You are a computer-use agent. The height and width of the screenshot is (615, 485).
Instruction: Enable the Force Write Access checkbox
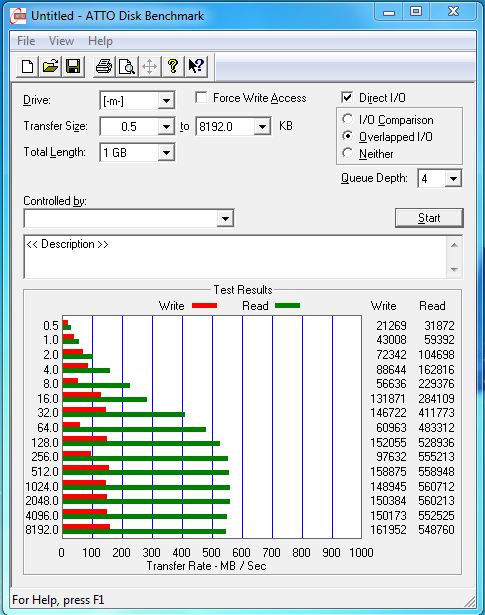[x=201, y=97]
